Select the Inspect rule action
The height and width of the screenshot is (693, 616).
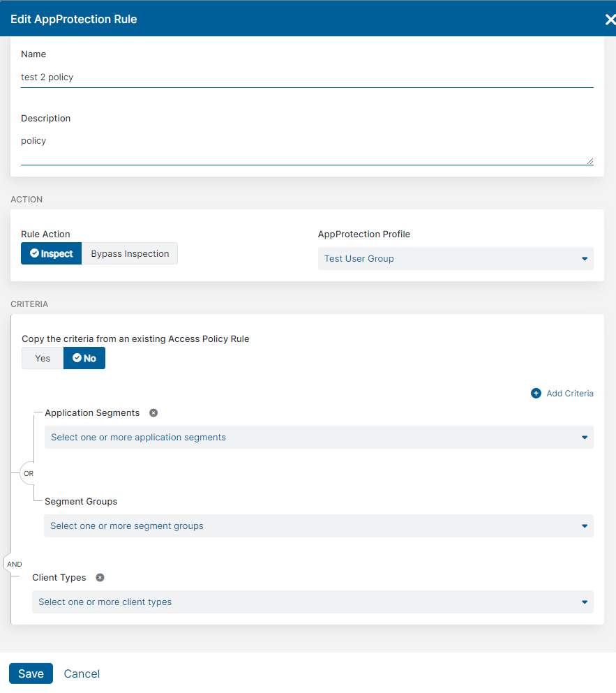coord(52,253)
